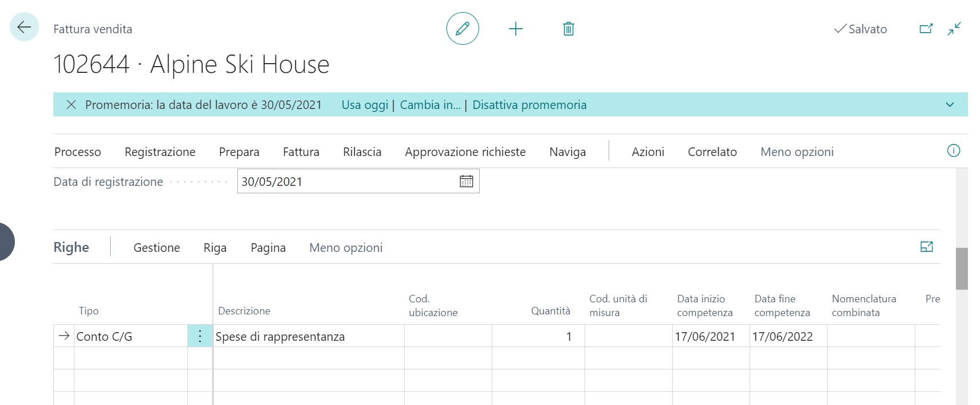Open the Gestione lines menu

tap(156, 248)
